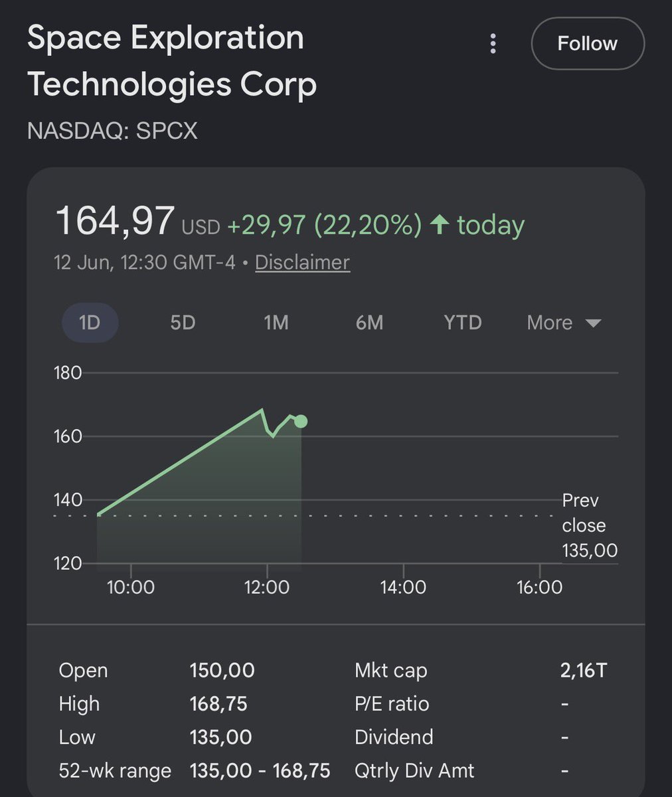672x797 pixels.
Task: Click the 164,97 price figure
Action: click(115, 221)
